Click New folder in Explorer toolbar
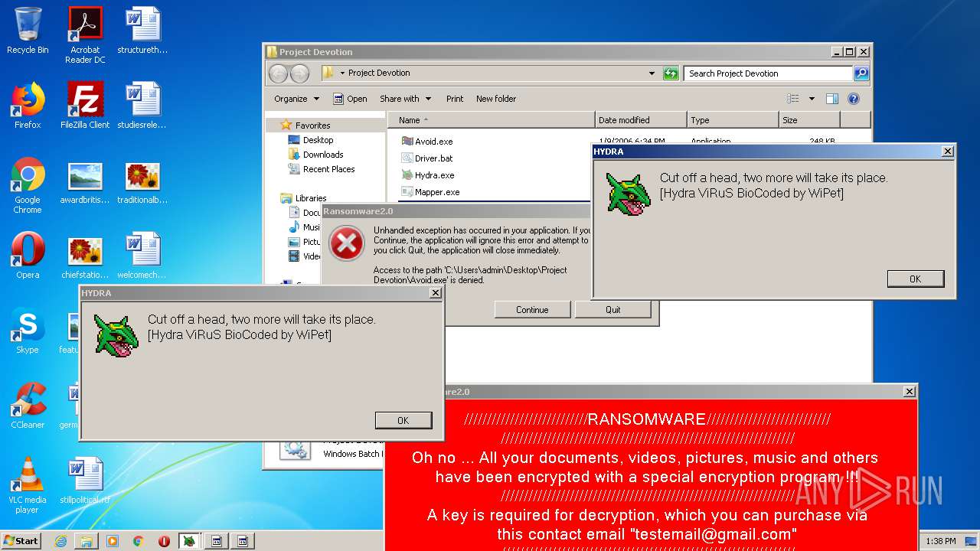Screen dimensions: 980x551 coord(496,99)
